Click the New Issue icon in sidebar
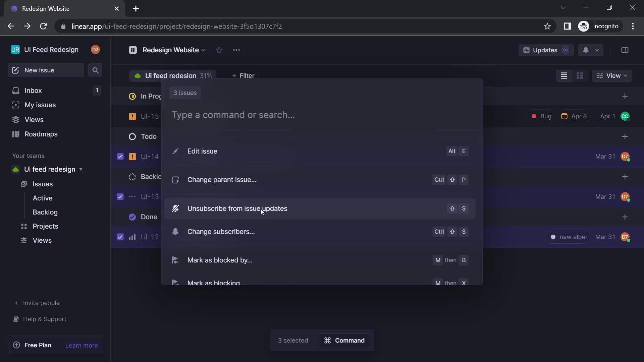Screen dimensions: 644x362 15,70
